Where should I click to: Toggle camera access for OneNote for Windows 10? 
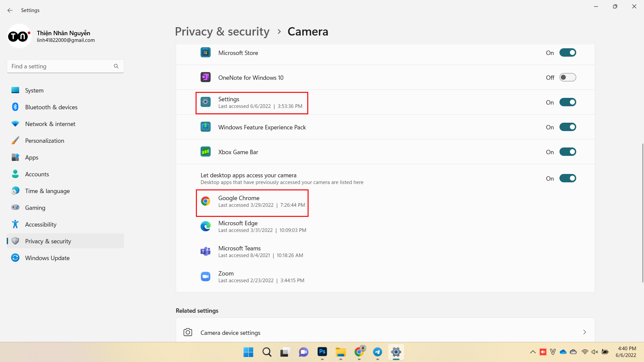568,77
